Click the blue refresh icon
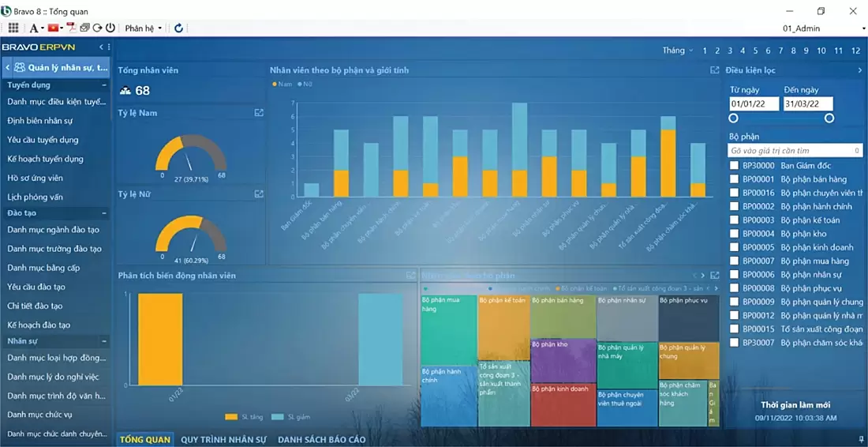The width and height of the screenshot is (868, 447). click(178, 28)
